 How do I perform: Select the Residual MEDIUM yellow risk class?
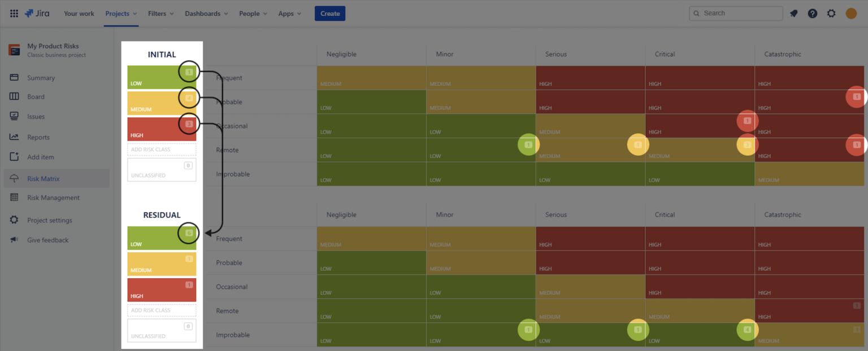click(x=162, y=264)
